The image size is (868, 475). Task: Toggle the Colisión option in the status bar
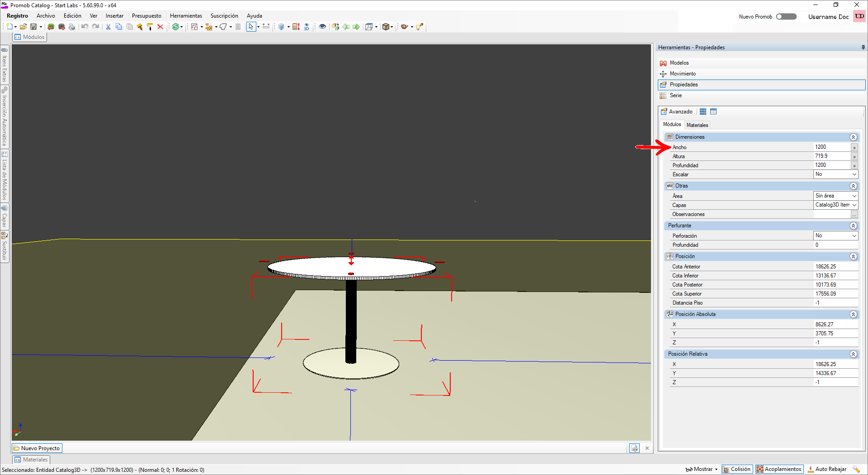[737, 469]
